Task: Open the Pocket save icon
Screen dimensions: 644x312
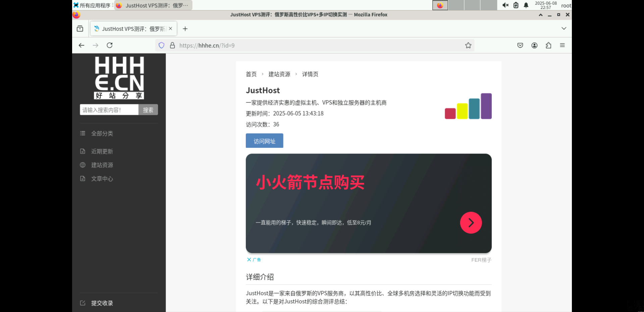Action: [520, 45]
